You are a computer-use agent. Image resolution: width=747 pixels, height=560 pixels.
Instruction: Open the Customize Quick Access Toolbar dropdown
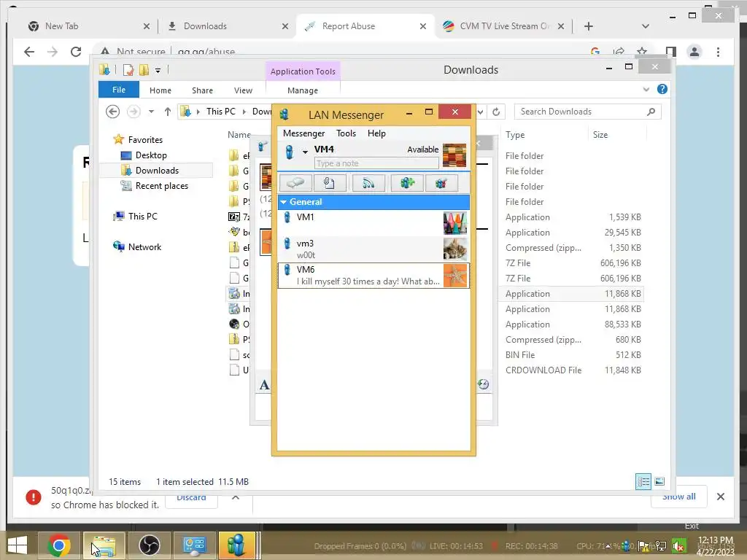158,71
